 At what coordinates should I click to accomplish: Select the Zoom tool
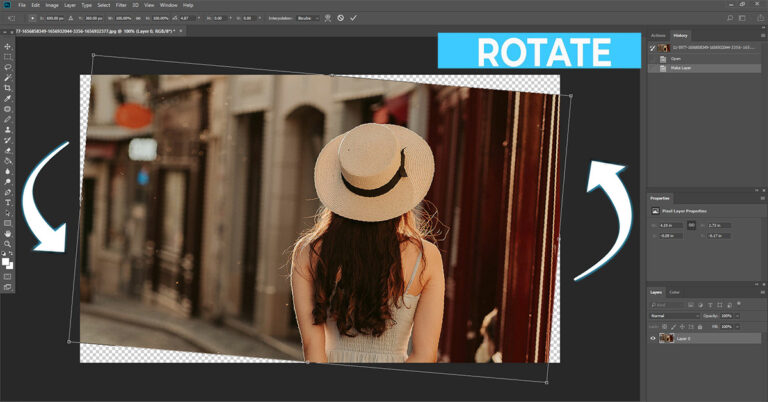point(8,244)
